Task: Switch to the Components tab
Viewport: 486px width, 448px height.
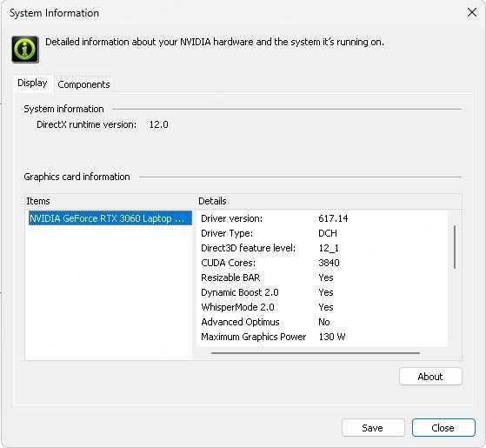Action: click(83, 84)
